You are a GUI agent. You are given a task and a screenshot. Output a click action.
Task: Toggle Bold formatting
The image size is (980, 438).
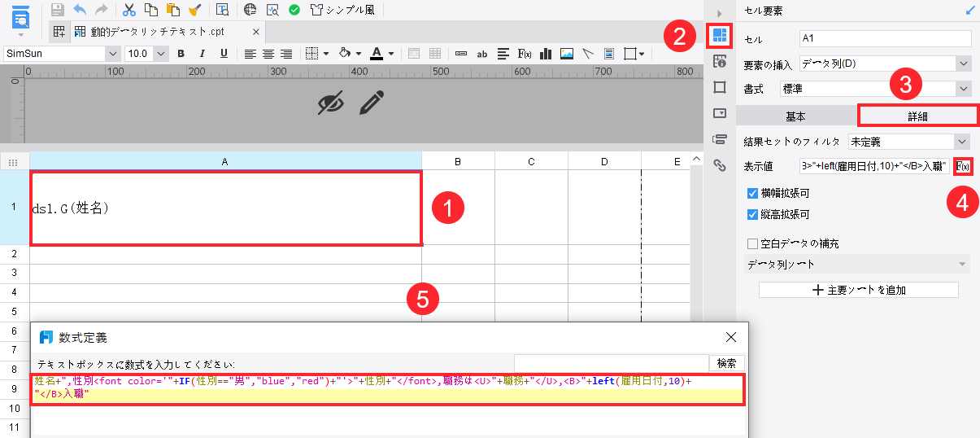(181, 54)
